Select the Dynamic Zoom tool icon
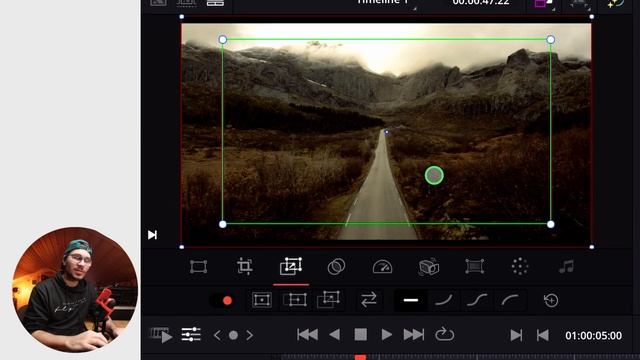Viewport: 640px width, 360px height. pos(291,266)
